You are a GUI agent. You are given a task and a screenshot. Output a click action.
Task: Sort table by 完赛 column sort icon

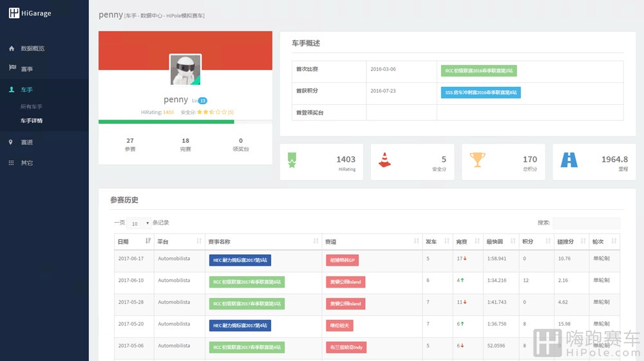click(x=477, y=241)
